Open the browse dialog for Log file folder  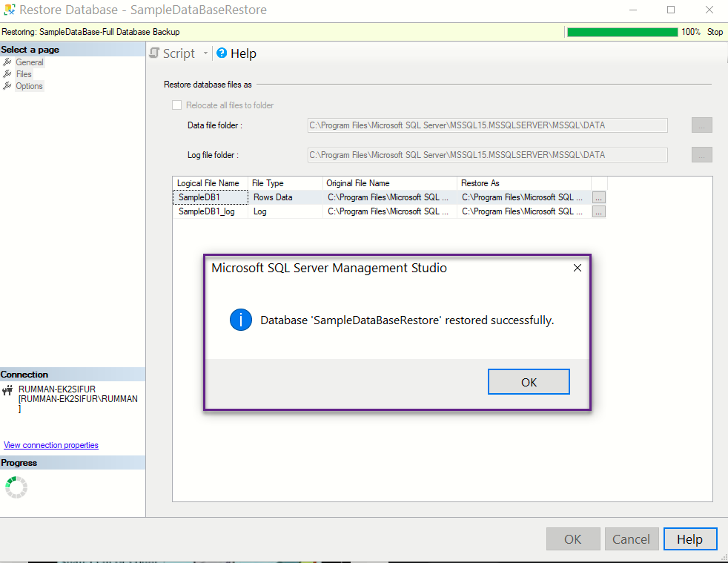pos(701,154)
